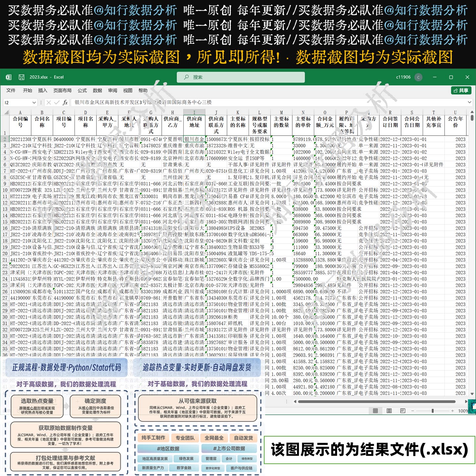Switch to Page Layout view icon
Image resolution: width=476 pixels, height=476 pixels.
(389, 411)
